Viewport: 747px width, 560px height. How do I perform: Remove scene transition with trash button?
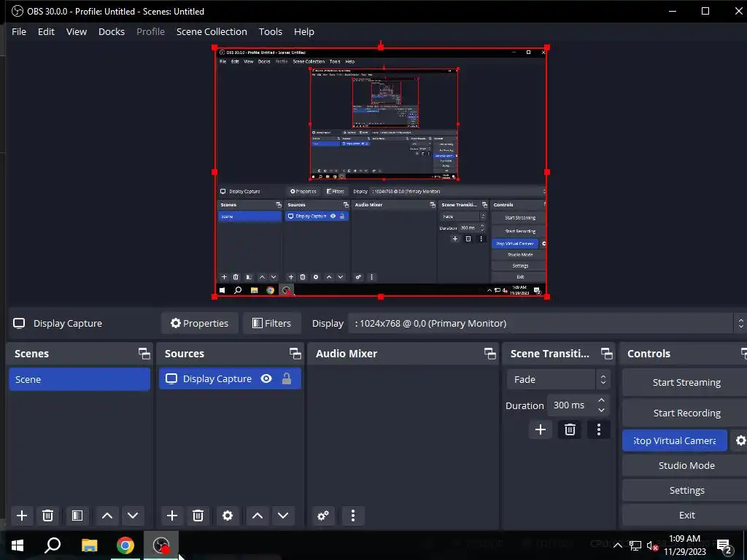coord(570,429)
